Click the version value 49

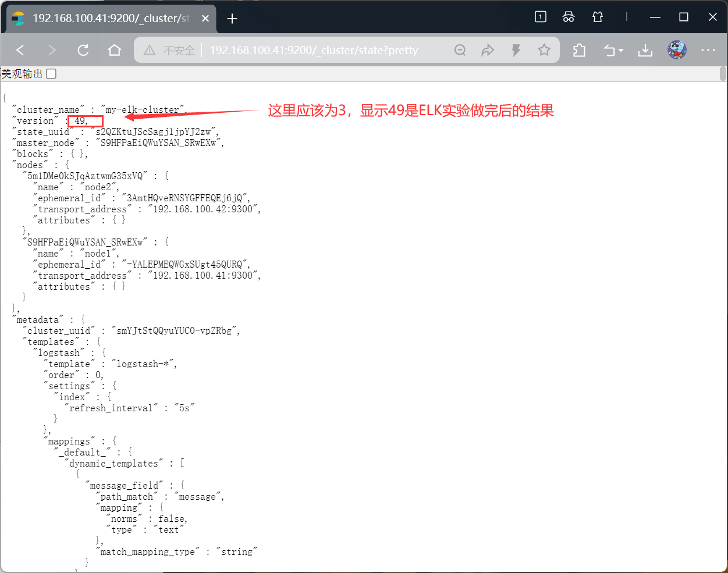79,121
